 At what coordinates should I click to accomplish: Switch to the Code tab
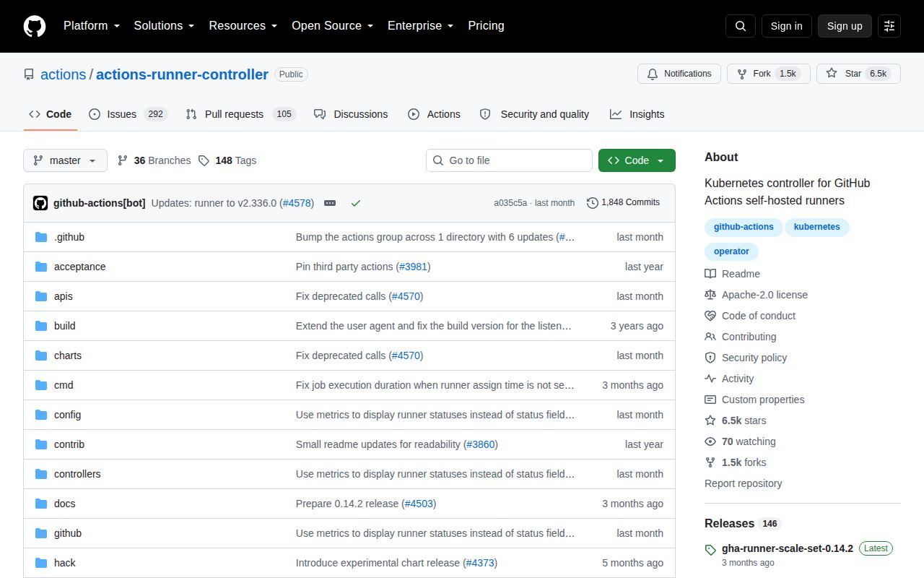51,114
